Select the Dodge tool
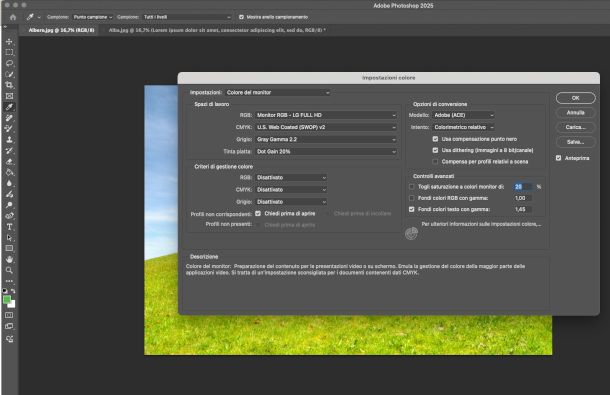The height and width of the screenshot is (395, 610). pyautogui.click(x=9, y=205)
